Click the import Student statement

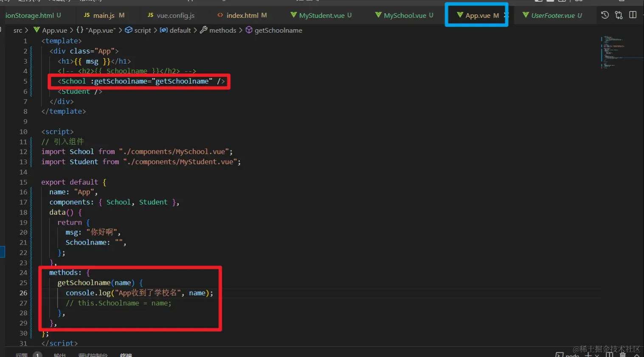click(x=141, y=162)
